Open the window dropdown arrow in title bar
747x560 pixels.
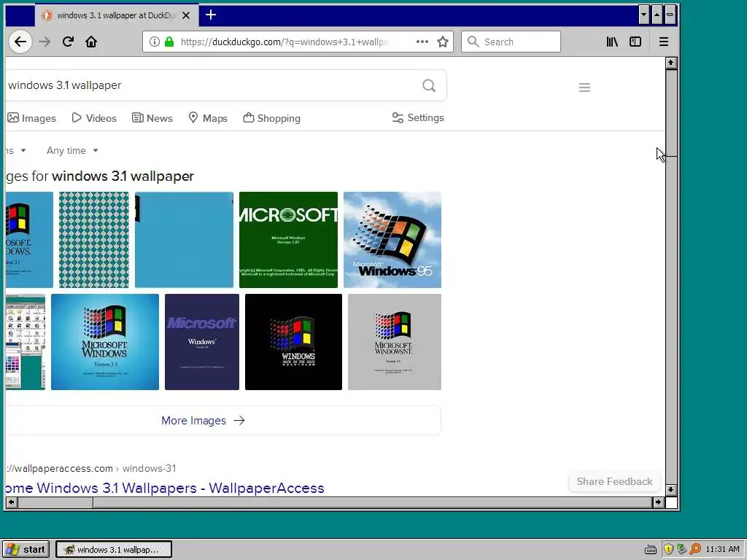(x=643, y=15)
